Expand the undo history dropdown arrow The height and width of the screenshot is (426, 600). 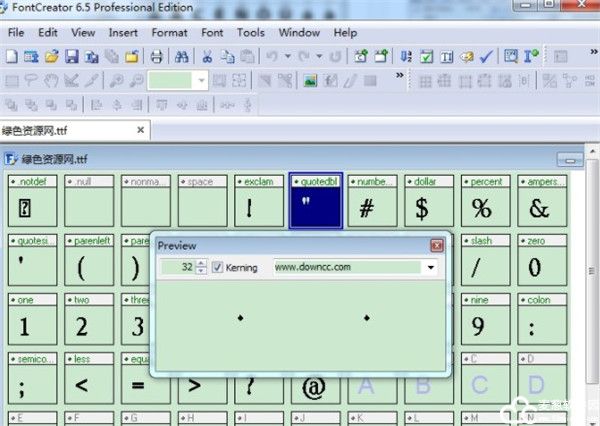(x=288, y=57)
